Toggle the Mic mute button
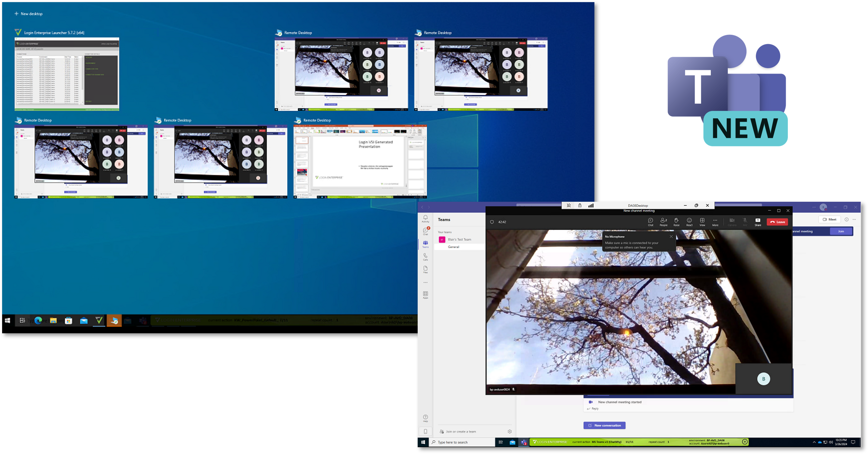The width and height of the screenshot is (868, 454). click(745, 221)
